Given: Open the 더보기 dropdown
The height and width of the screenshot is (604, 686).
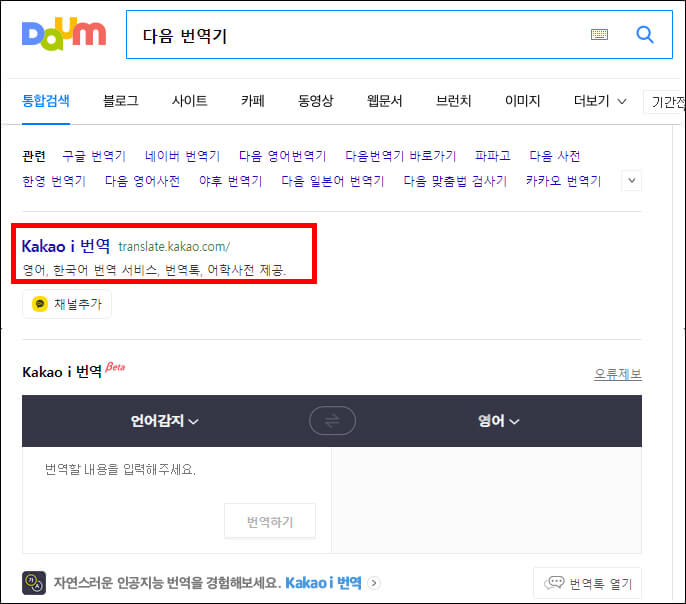Looking at the screenshot, I should 600,101.
